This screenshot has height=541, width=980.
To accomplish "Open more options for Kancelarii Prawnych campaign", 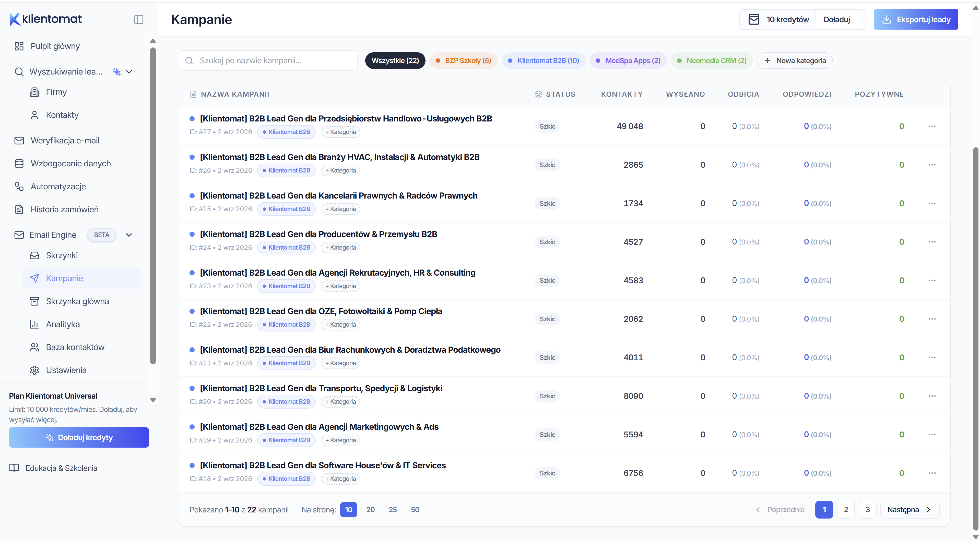I will (932, 203).
